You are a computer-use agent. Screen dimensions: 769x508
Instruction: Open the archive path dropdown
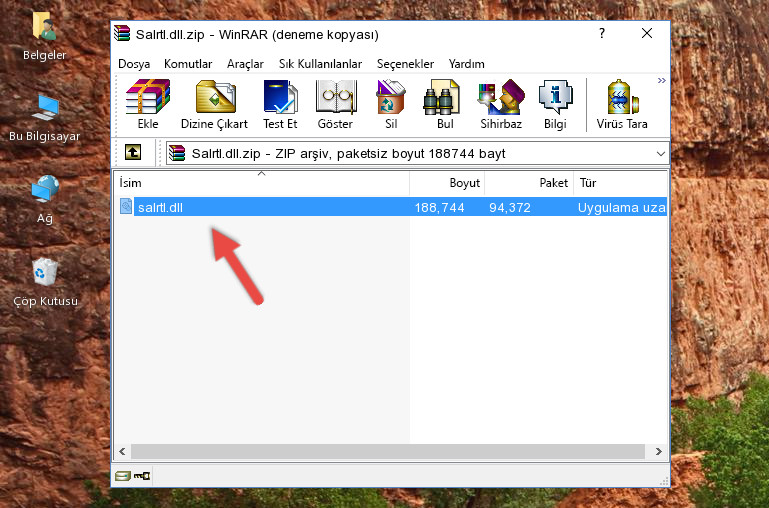coord(661,153)
